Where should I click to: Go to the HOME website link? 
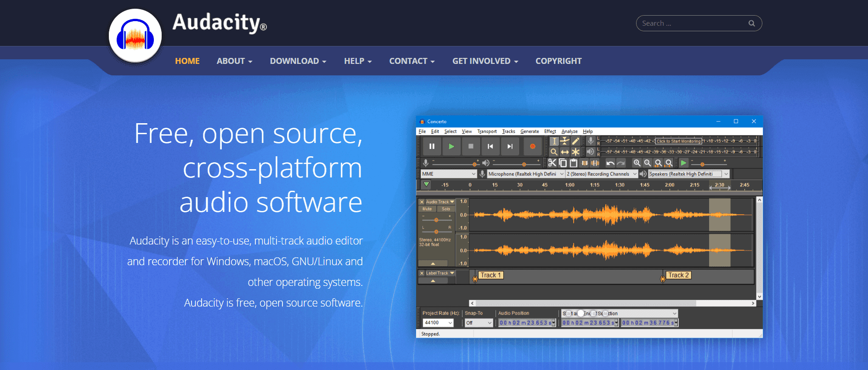(x=187, y=61)
